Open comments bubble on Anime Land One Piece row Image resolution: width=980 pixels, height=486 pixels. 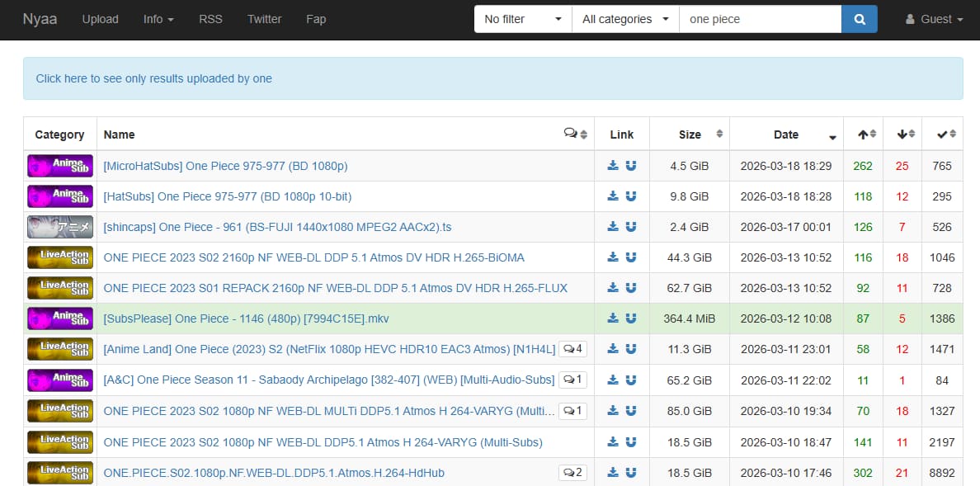(x=572, y=349)
